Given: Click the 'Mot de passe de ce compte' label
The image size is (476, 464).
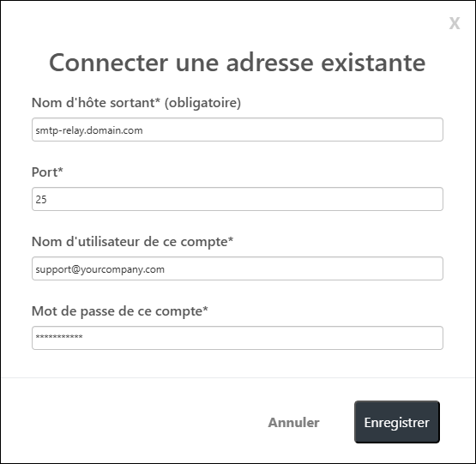Looking at the screenshot, I should tap(120, 311).
